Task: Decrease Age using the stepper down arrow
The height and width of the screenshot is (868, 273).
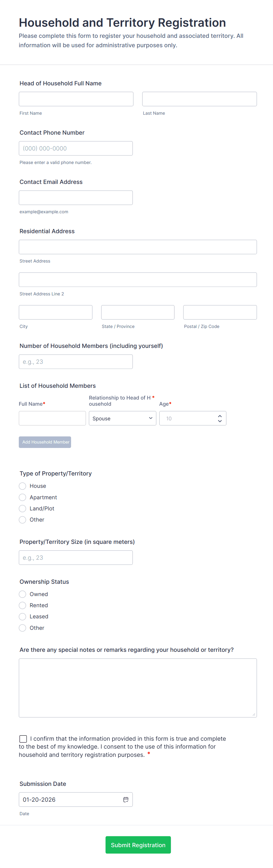Action: (220, 421)
